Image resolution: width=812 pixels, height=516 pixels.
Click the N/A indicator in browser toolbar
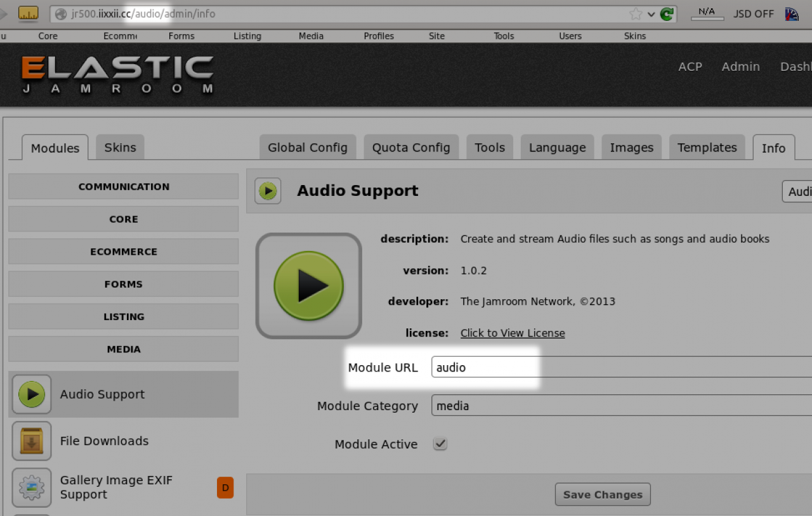pyautogui.click(x=707, y=13)
